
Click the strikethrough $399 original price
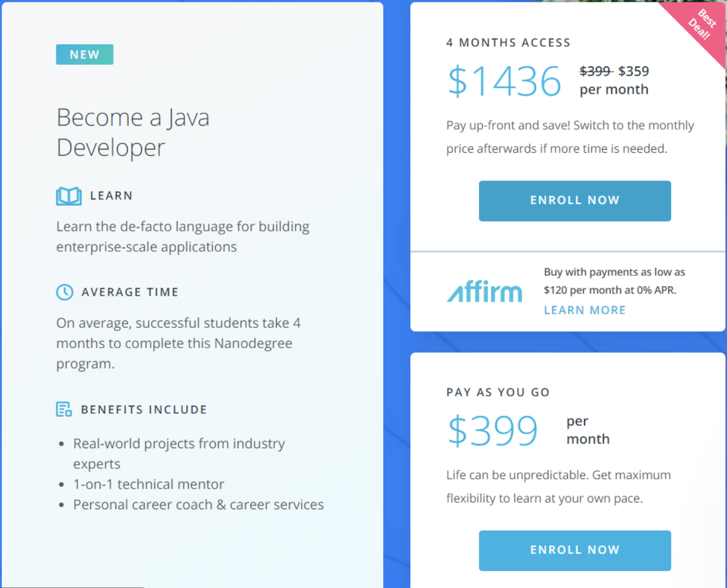click(595, 71)
